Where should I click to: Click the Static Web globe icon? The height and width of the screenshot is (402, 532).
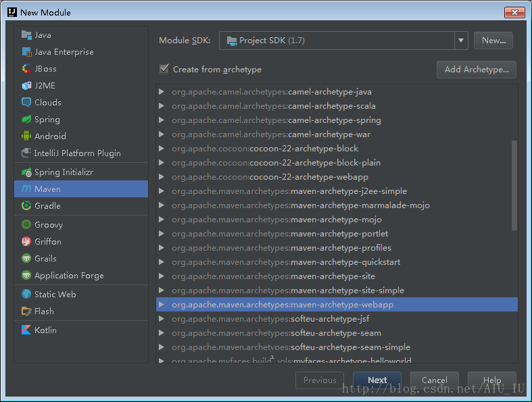coord(26,294)
